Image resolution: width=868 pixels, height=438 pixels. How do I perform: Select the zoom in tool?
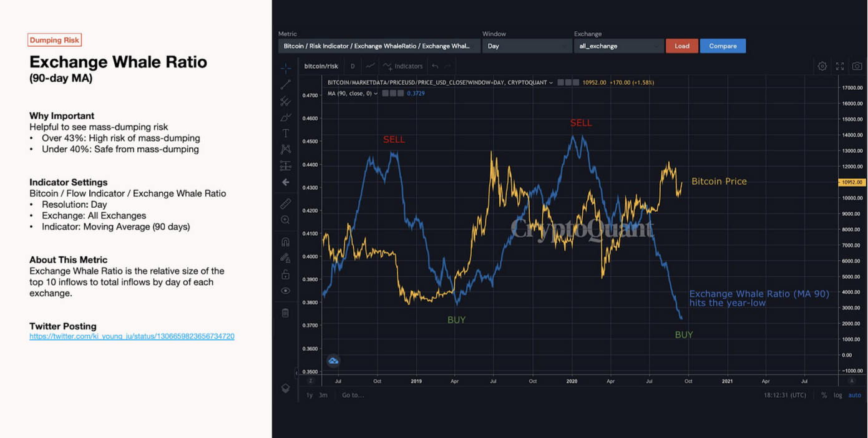coord(285,220)
